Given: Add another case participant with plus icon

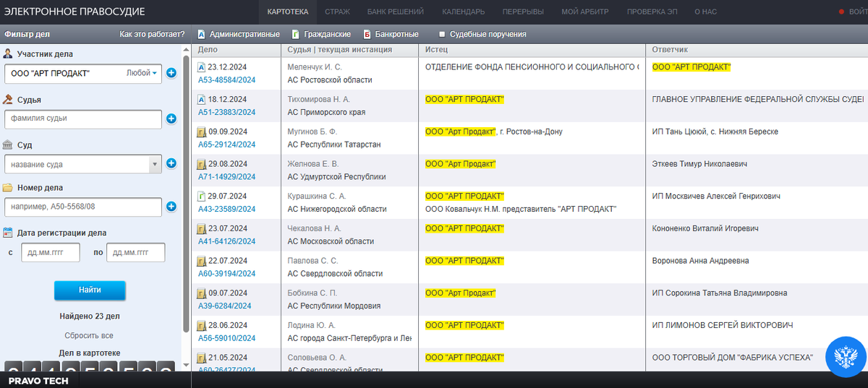Looking at the screenshot, I should [171, 73].
